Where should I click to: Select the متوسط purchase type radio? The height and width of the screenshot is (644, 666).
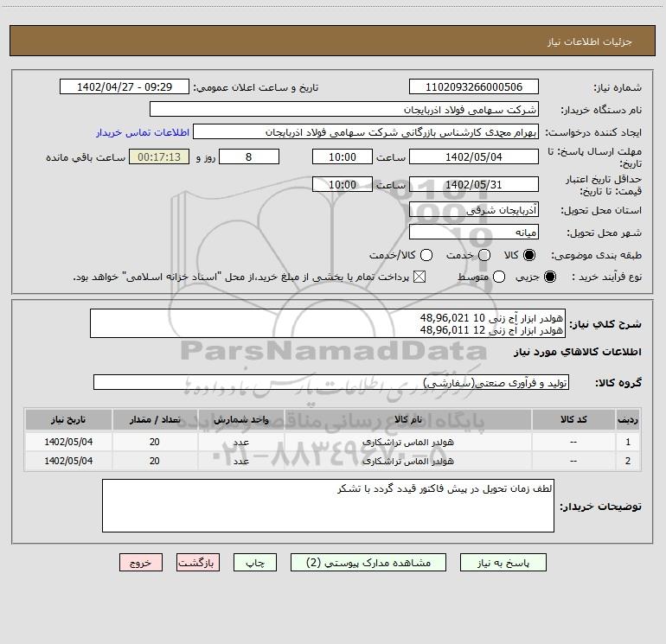(x=499, y=277)
